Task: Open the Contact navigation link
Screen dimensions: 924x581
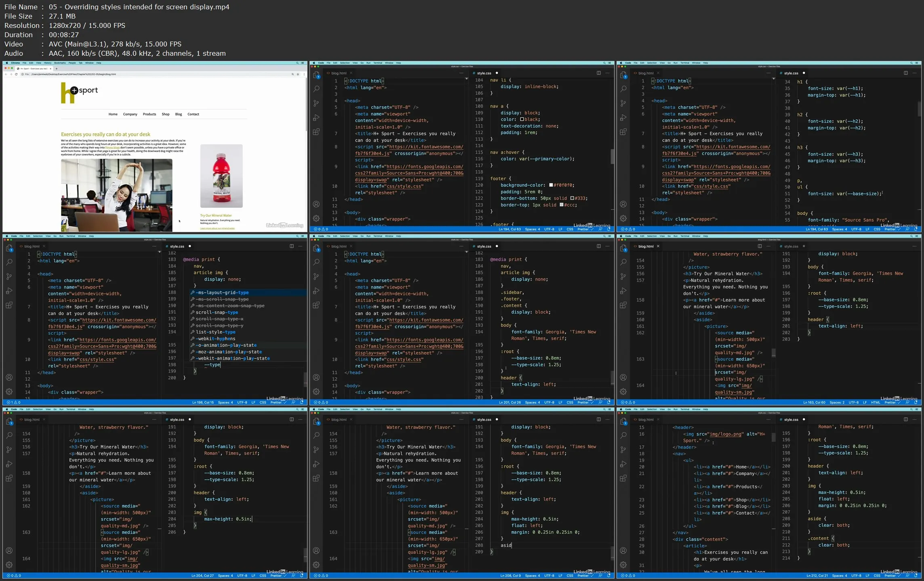Action: point(193,114)
